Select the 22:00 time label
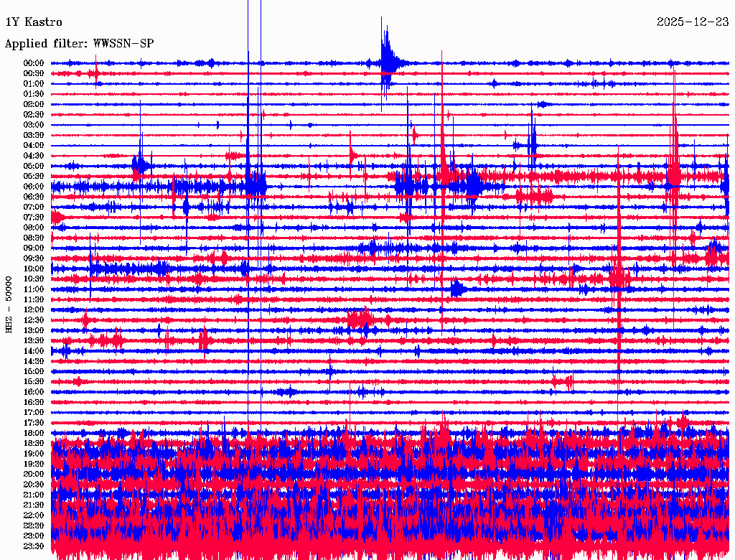Screen dimensions: 735x560 click(x=34, y=515)
